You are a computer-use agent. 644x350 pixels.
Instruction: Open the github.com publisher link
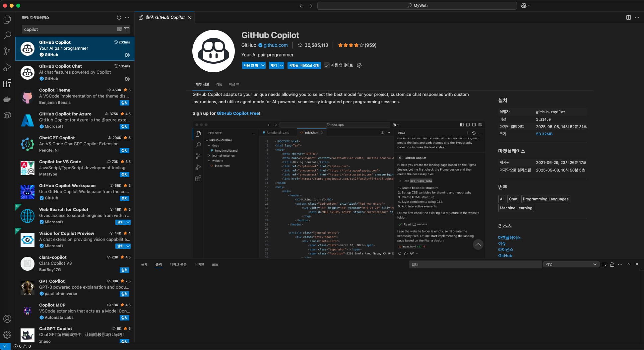276,45
